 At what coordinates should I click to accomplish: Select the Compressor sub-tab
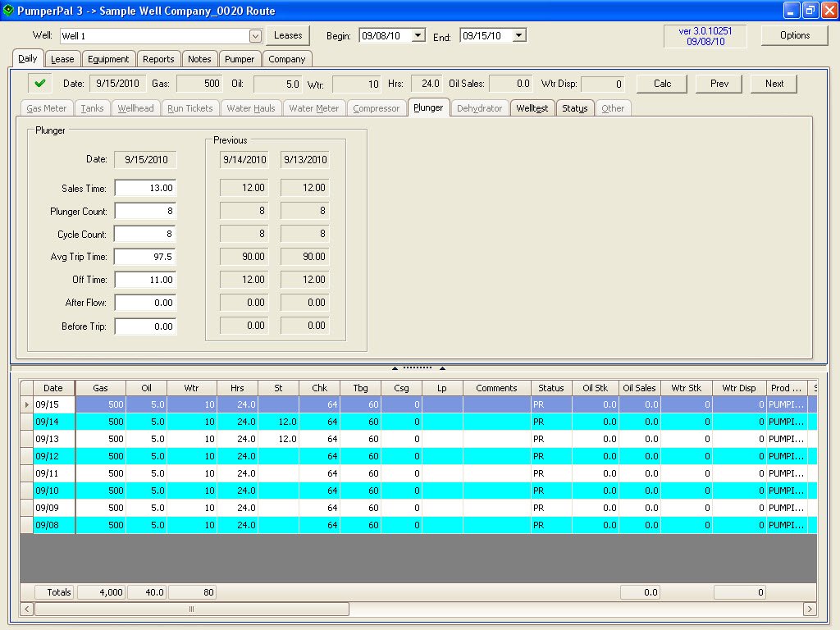point(376,108)
